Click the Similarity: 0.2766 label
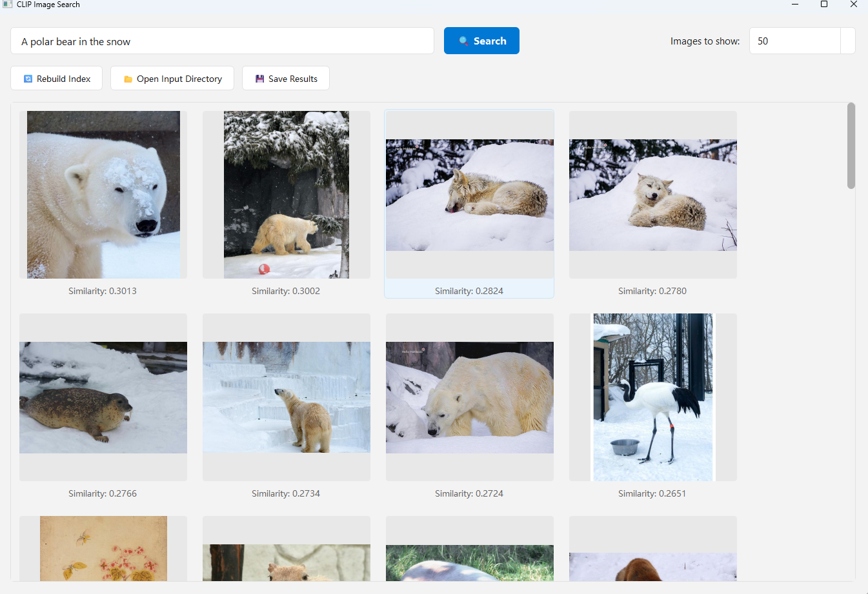 [x=103, y=493]
